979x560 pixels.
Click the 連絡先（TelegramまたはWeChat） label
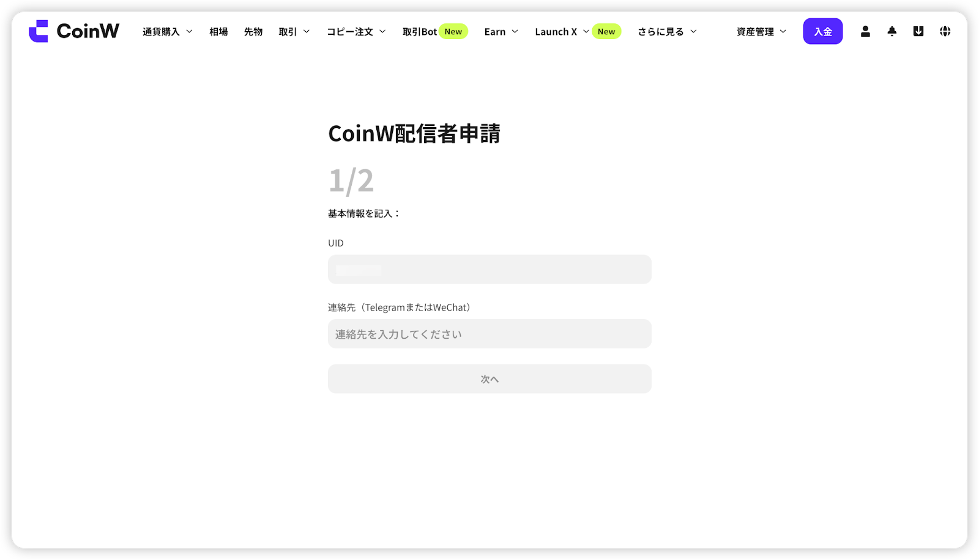(401, 308)
